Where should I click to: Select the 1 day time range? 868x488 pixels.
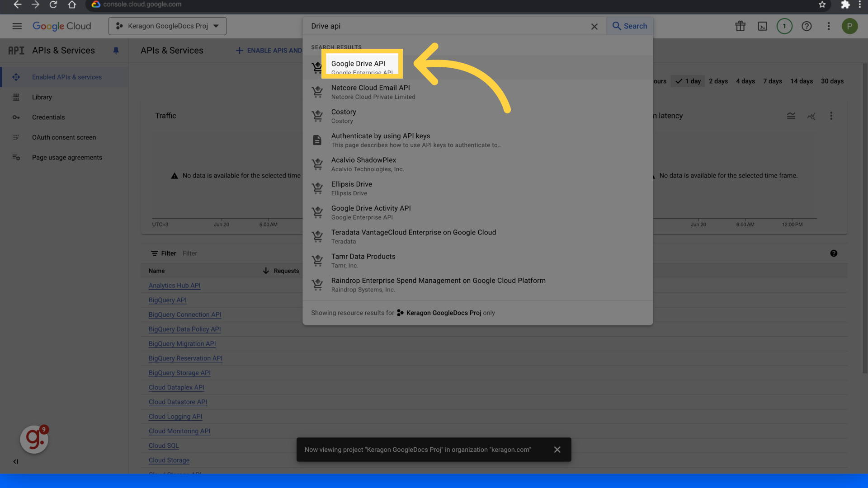tap(688, 81)
